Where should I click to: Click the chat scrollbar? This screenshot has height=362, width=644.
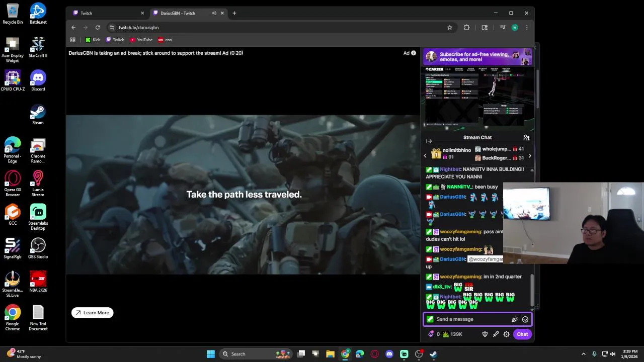(532, 289)
